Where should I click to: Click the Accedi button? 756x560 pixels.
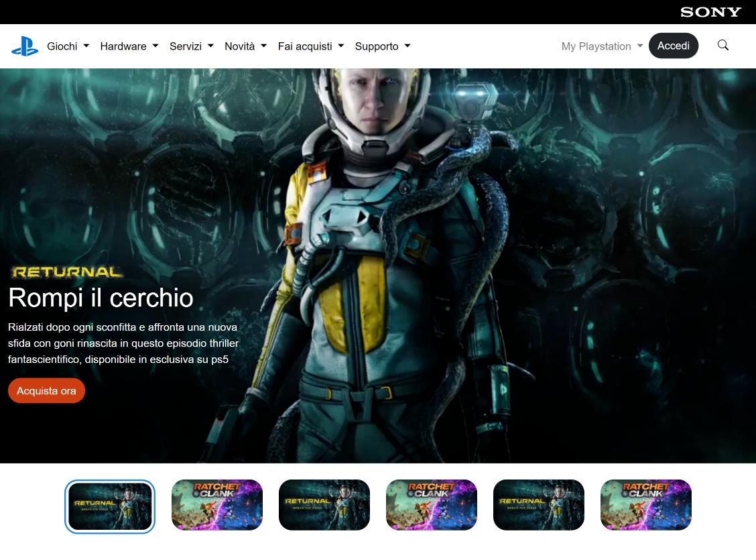pyautogui.click(x=674, y=46)
